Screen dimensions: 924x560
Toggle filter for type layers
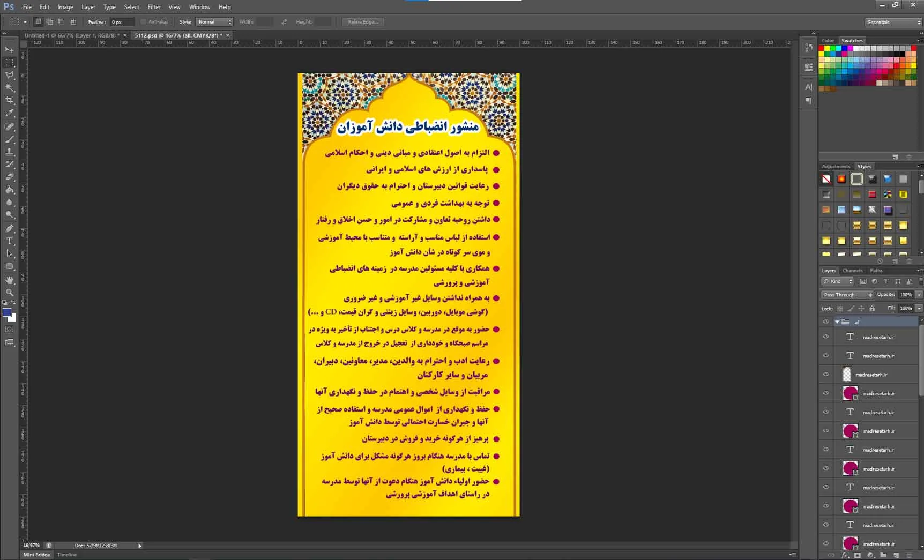pos(886,281)
